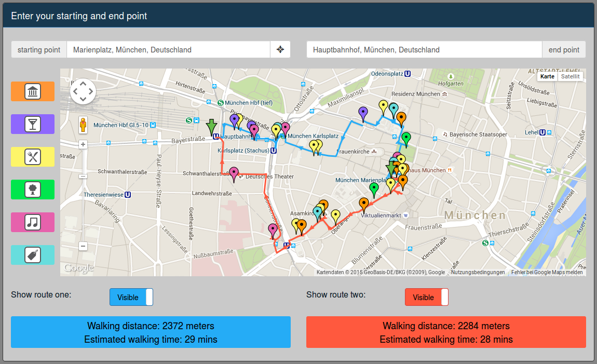The height and width of the screenshot is (364, 597).
Task: Click the end point input field
Action: tap(424, 49)
